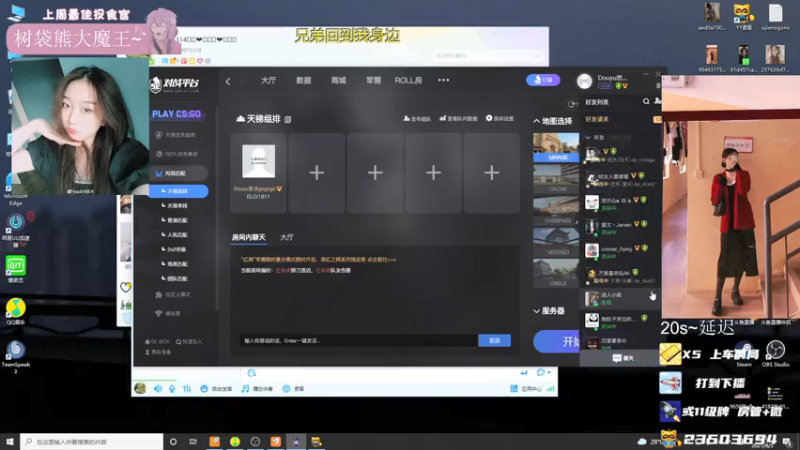Select 2v2 sidebar item

tap(174, 249)
